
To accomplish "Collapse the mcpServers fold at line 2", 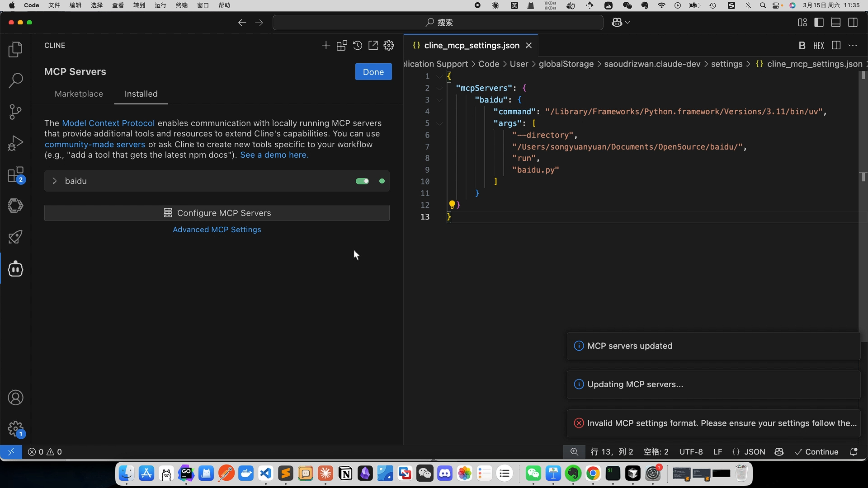I will (439, 88).
